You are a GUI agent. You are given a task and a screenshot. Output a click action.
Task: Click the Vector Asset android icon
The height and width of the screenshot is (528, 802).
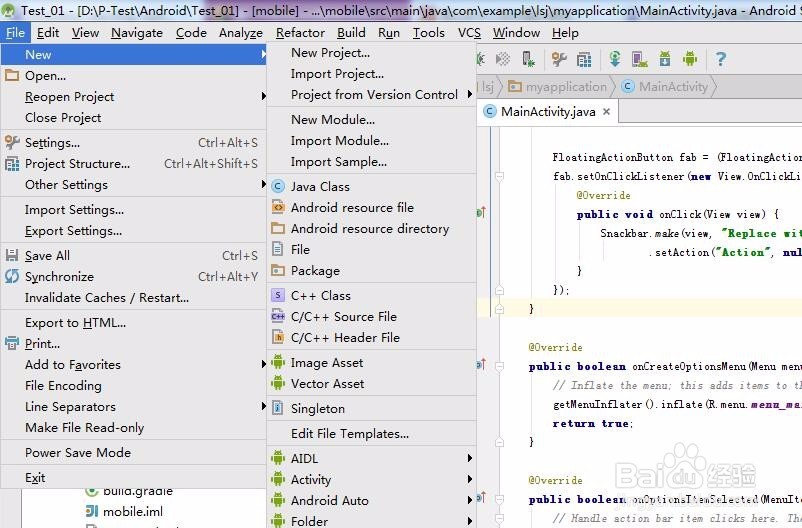tap(278, 383)
